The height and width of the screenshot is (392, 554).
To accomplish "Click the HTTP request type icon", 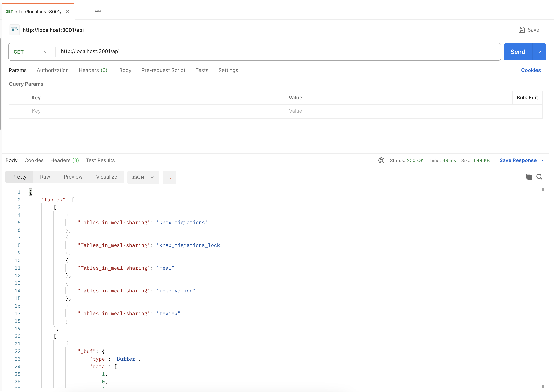I will tap(14, 30).
